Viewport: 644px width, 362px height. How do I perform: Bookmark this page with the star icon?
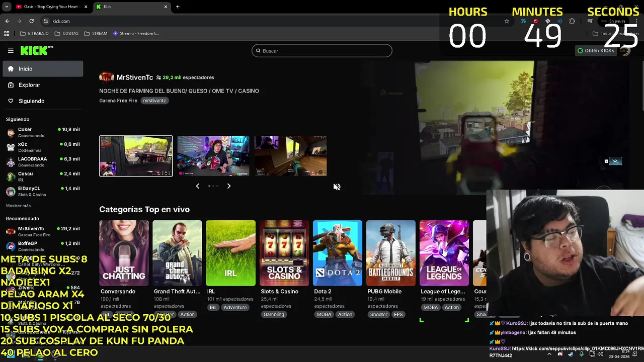(x=507, y=21)
